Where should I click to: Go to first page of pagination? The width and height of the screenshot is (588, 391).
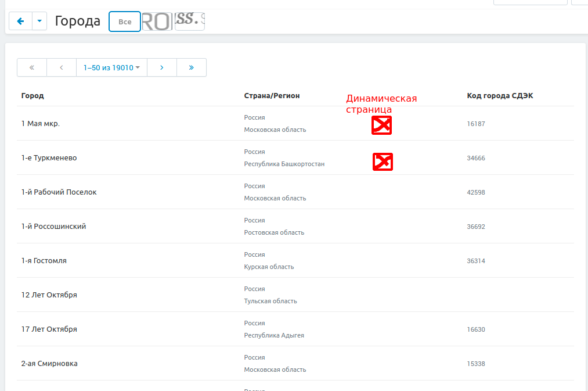pos(32,67)
